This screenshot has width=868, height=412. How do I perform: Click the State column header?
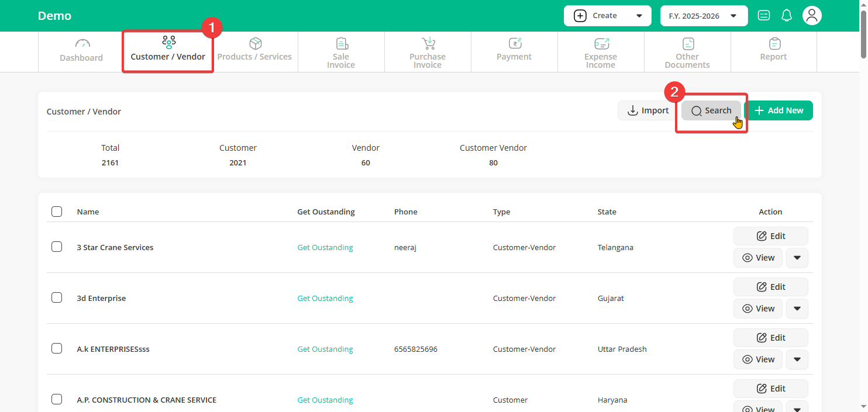607,212
